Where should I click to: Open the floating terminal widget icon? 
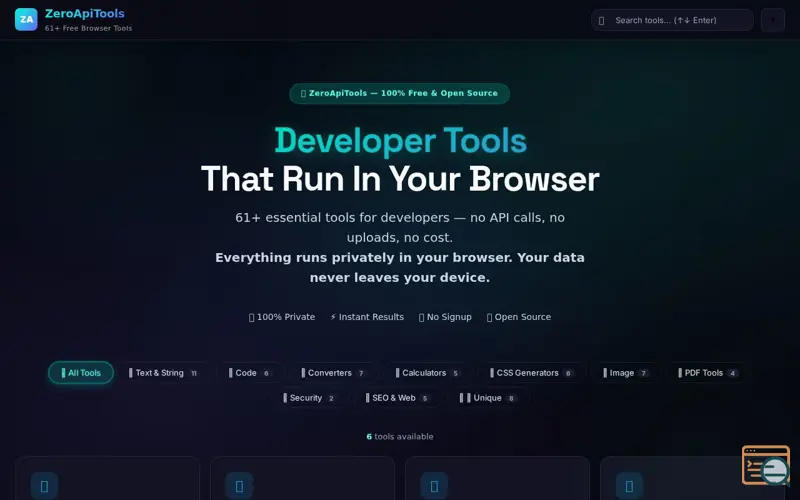(766, 466)
